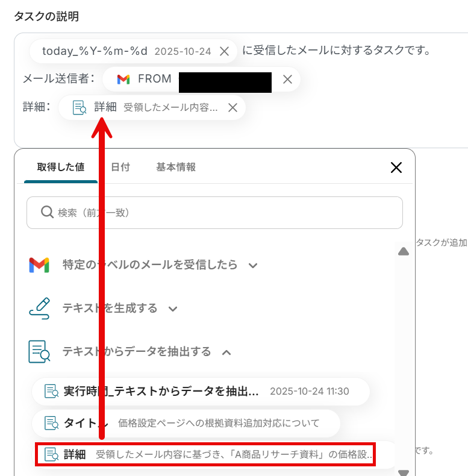Switch to the 基本情報 tab
Image resolution: width=468 pixels, height=476 pixels.
pyautogui.click(x=176, y=167)
